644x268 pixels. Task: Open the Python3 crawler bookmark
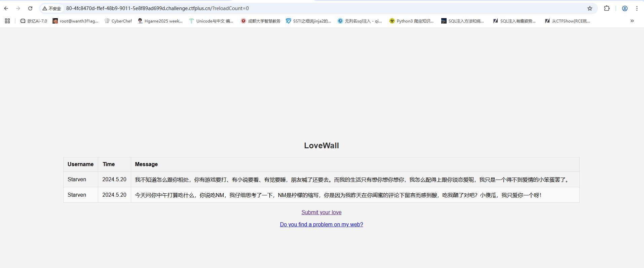click(x=411, y=21)
